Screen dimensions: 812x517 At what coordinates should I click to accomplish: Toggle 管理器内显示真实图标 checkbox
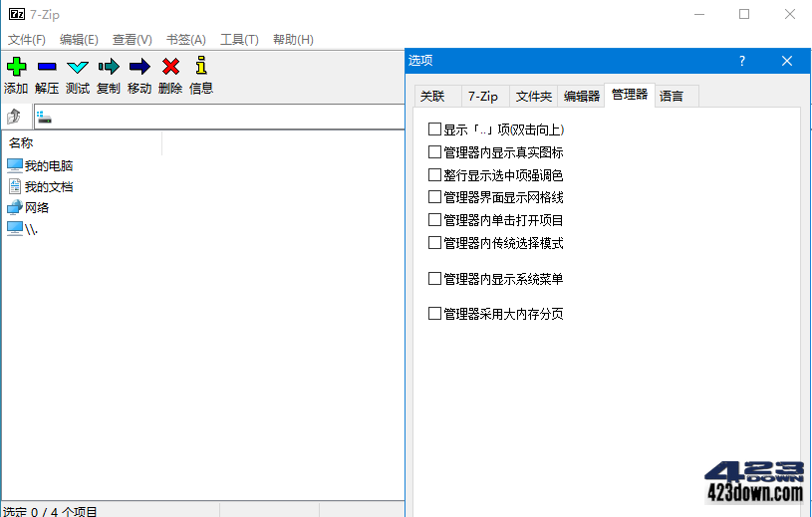point(434,151)
